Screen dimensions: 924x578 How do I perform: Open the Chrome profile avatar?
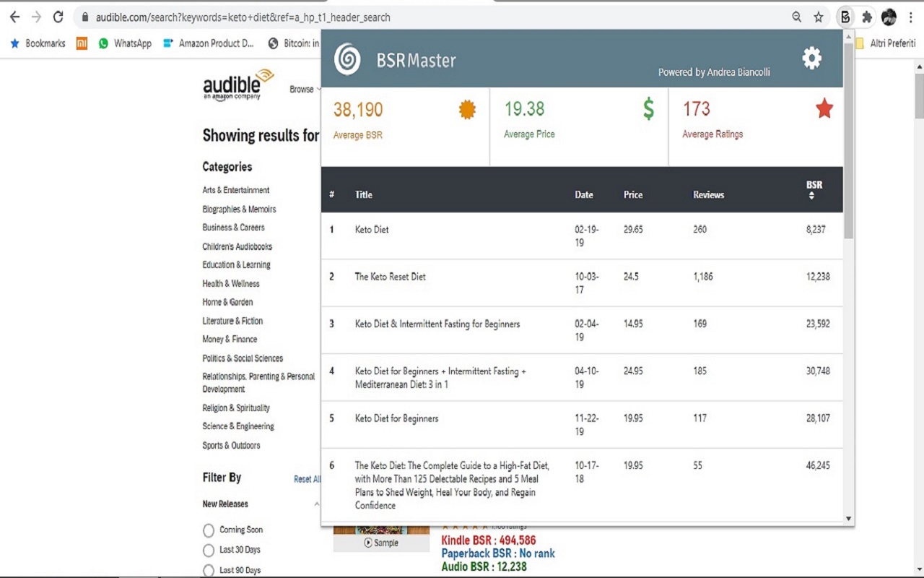point(889,17)
